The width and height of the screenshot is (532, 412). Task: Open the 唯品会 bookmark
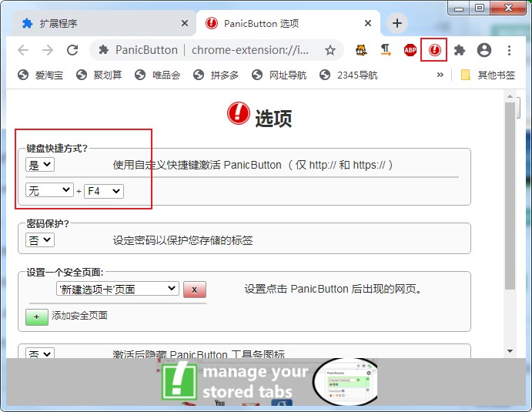(157, 75)
